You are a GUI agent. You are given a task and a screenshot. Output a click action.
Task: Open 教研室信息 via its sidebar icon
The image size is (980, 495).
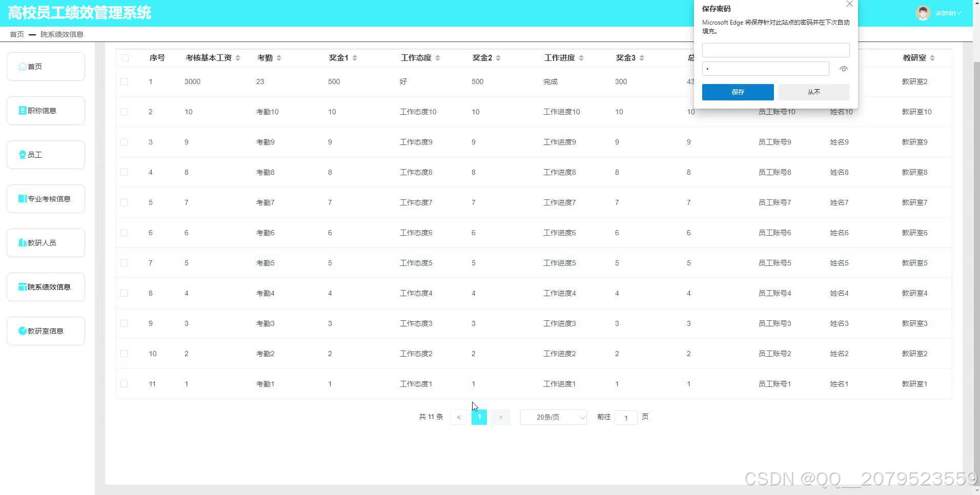(x=22, y=331)
